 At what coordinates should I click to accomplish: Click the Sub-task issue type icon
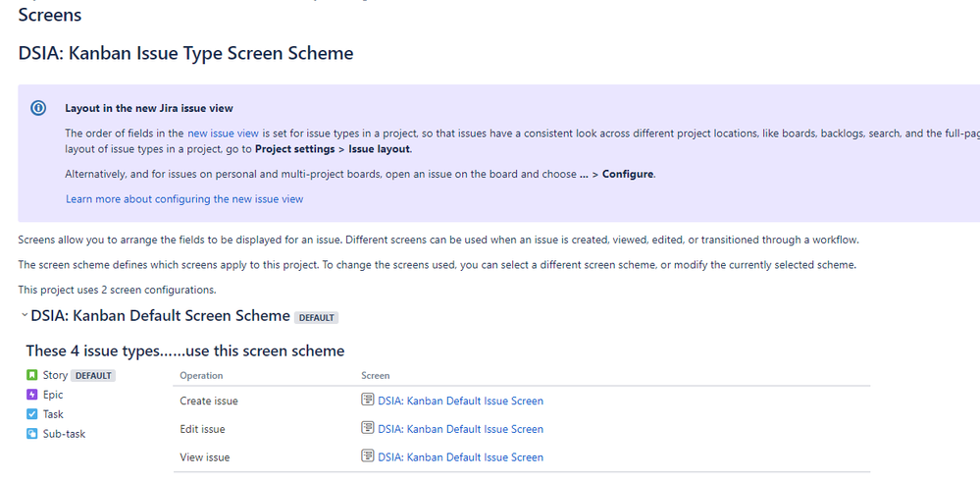tap(31, 433)
